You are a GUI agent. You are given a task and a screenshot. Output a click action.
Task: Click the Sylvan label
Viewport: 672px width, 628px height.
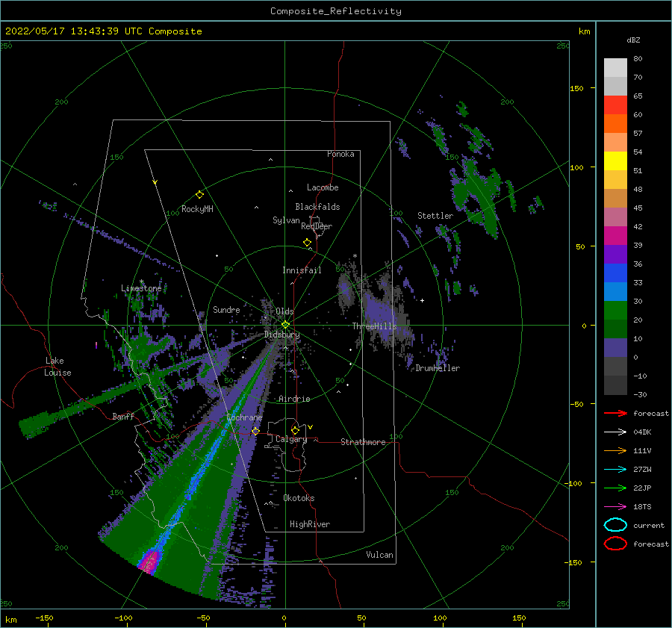coord(286,220)
